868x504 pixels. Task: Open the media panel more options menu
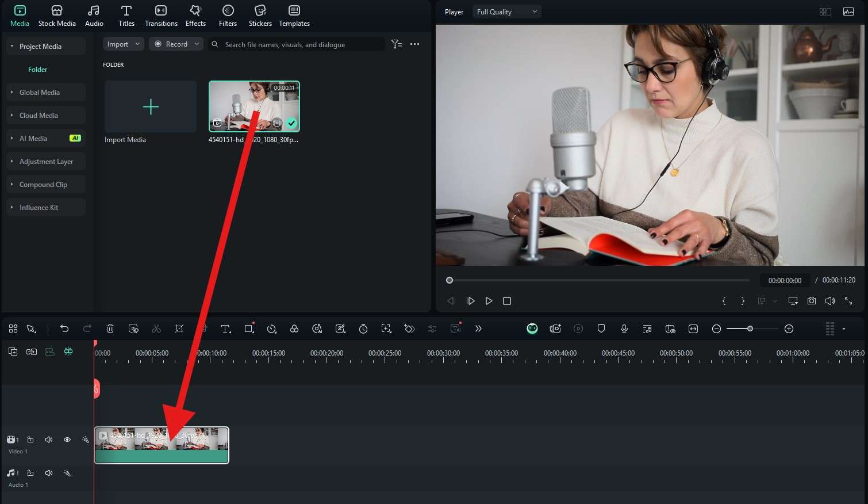(x=414, y=44)
